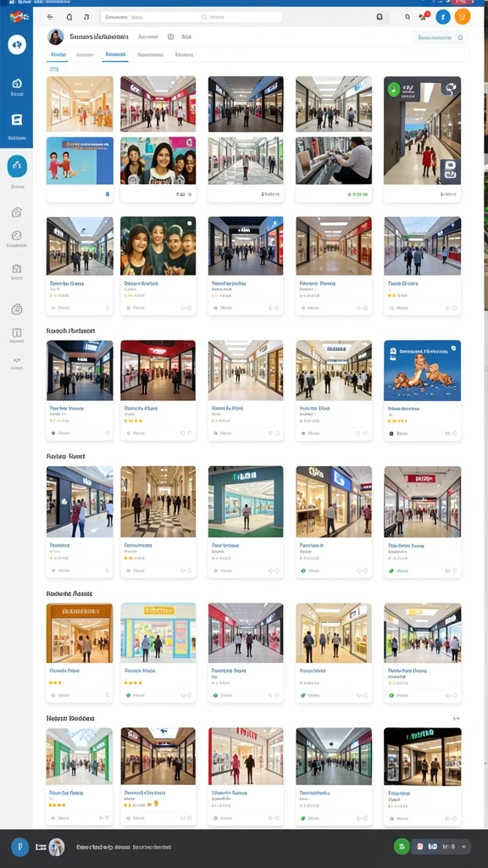488x868 pixels.
Task: Click the profile avatar beside the page title
Action: point(55,37)
